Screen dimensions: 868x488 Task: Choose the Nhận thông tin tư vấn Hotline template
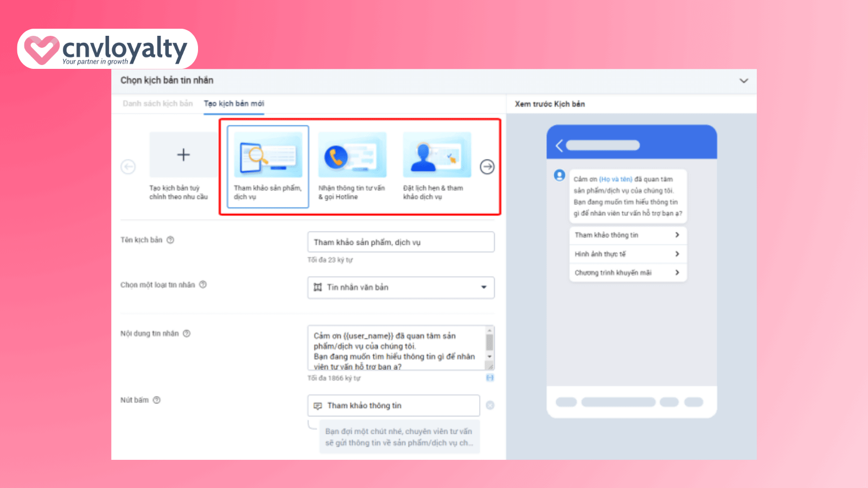pos(352,155)
